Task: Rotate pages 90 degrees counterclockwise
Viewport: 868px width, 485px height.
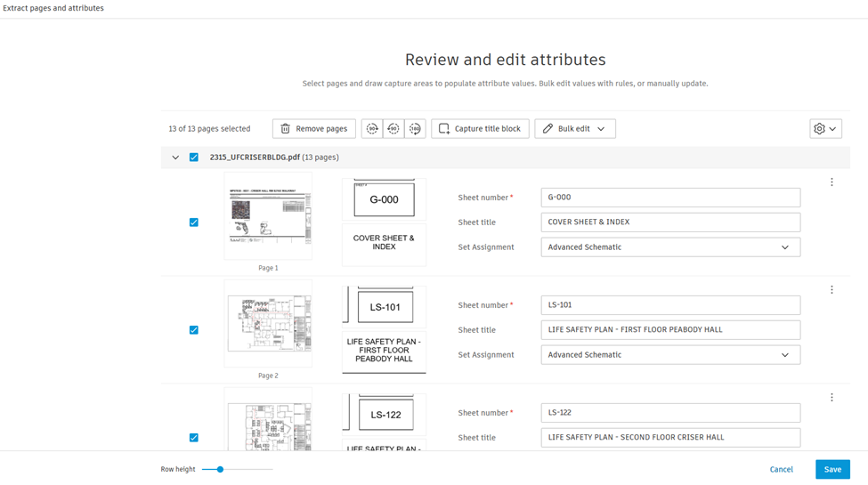Action: point(393,129)
